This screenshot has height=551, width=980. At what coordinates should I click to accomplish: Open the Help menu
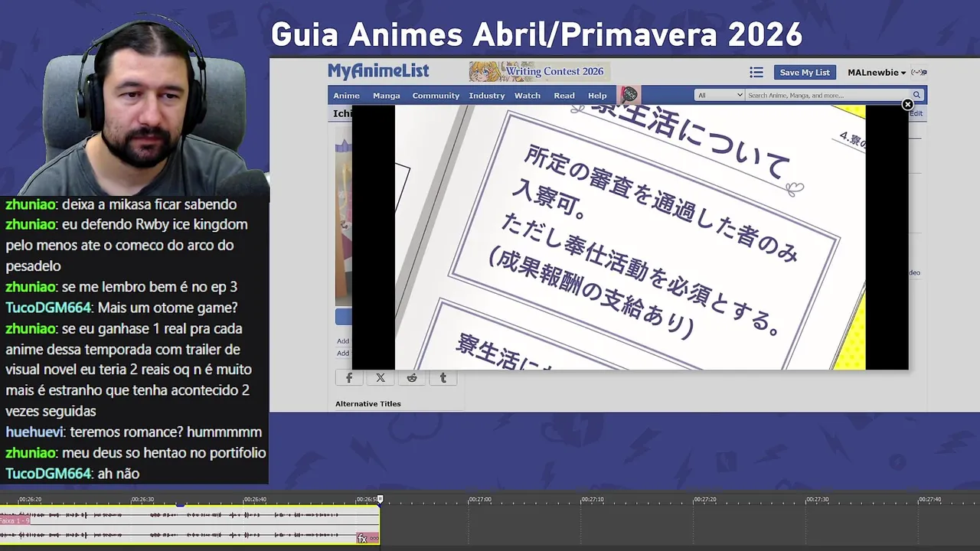pos(597,96)
